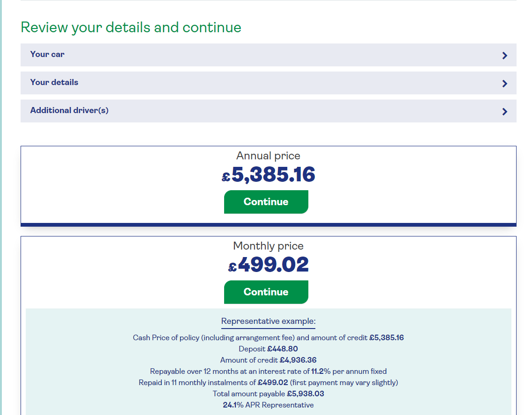532x415 pixels.
Task: Select the Monthly price label text
Action: [268, 246]
